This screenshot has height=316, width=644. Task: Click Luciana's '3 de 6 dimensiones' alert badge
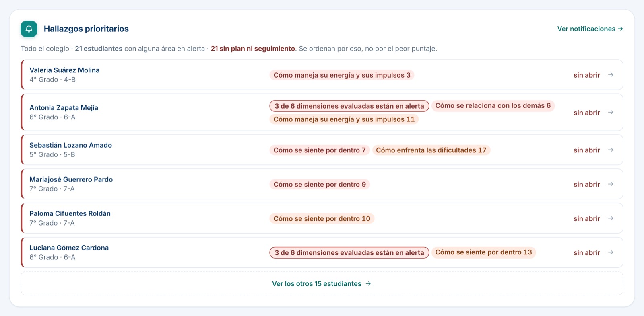point(349,252)
